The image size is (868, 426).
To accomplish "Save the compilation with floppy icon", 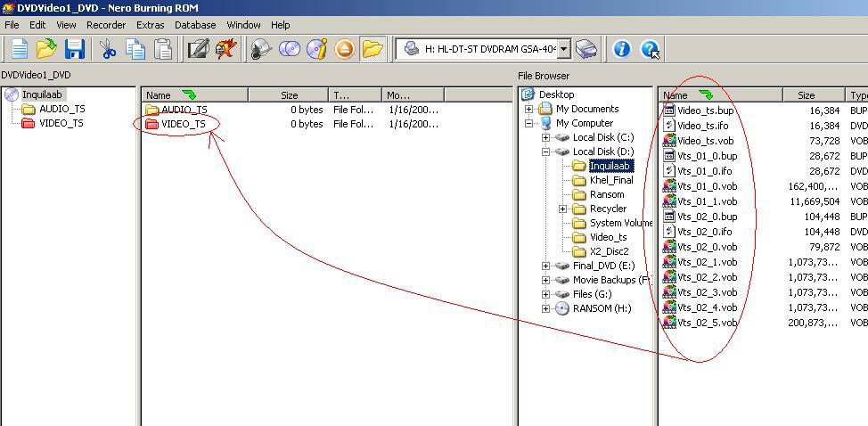I will click(75, 49).
